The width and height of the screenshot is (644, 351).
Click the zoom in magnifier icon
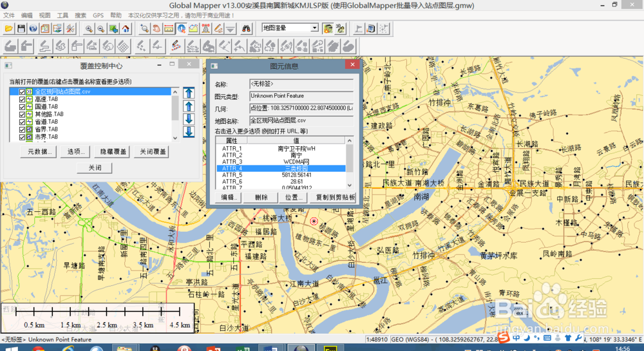tap(89, 28)
